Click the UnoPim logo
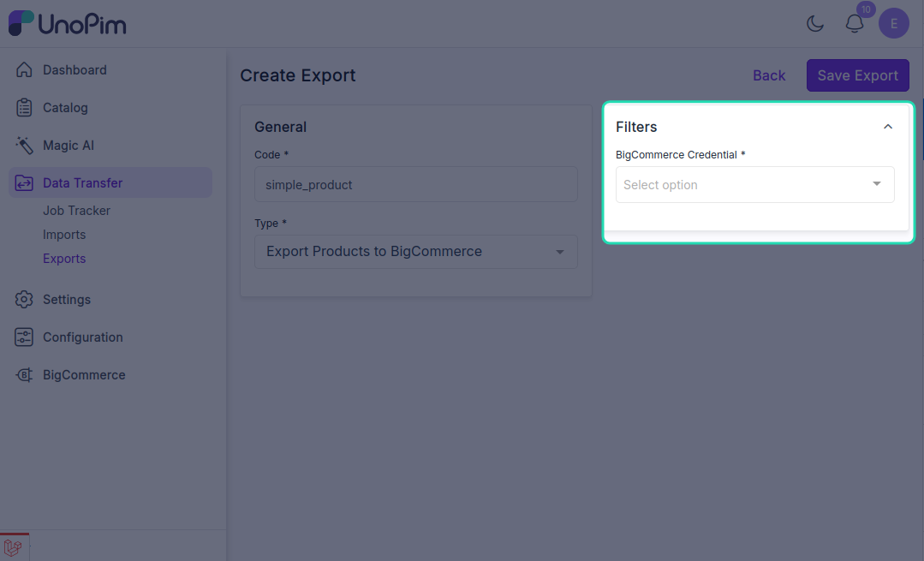 (67, 24)
